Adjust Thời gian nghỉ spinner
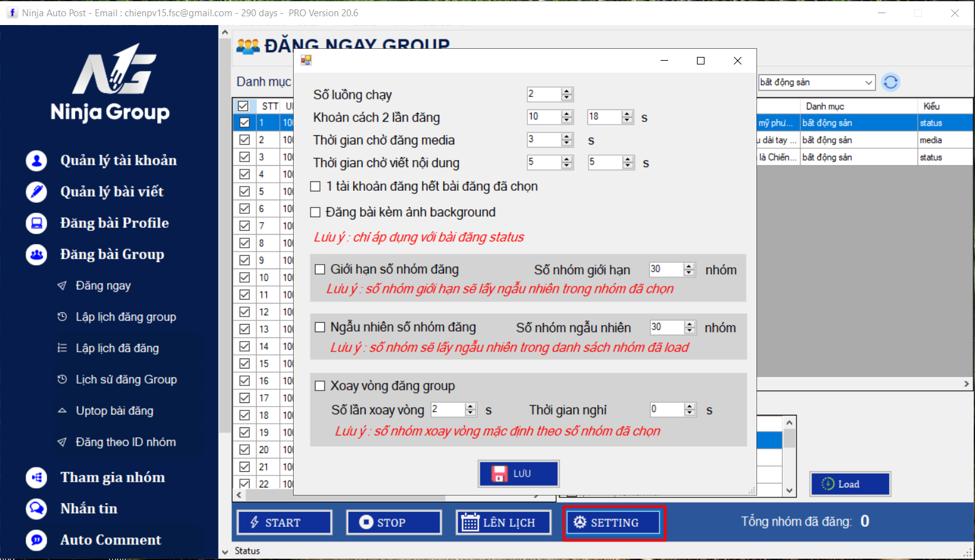 (690, 410)
